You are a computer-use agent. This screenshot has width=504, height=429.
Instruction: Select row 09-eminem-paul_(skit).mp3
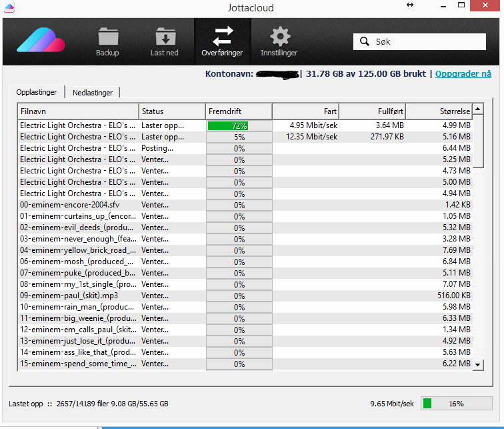245,296
